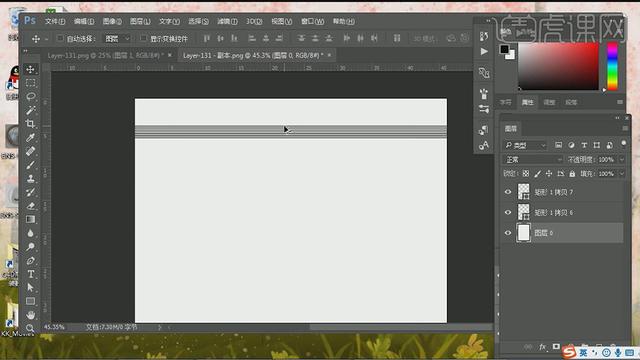Expand the status bar info arrow
640x360 pixels.
coord(160,327)
